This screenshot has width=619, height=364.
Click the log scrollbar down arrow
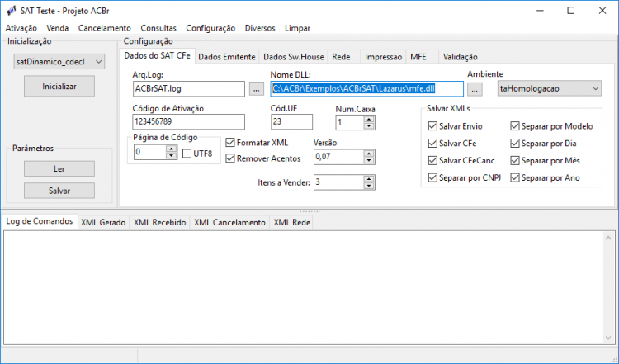(x=608, y=338)
